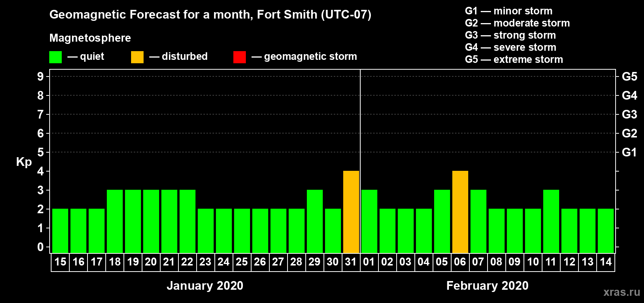The width and height of the screenshot is (644, 303).
Task: Click the G3 marker on right axis
Action: (629, 114)
